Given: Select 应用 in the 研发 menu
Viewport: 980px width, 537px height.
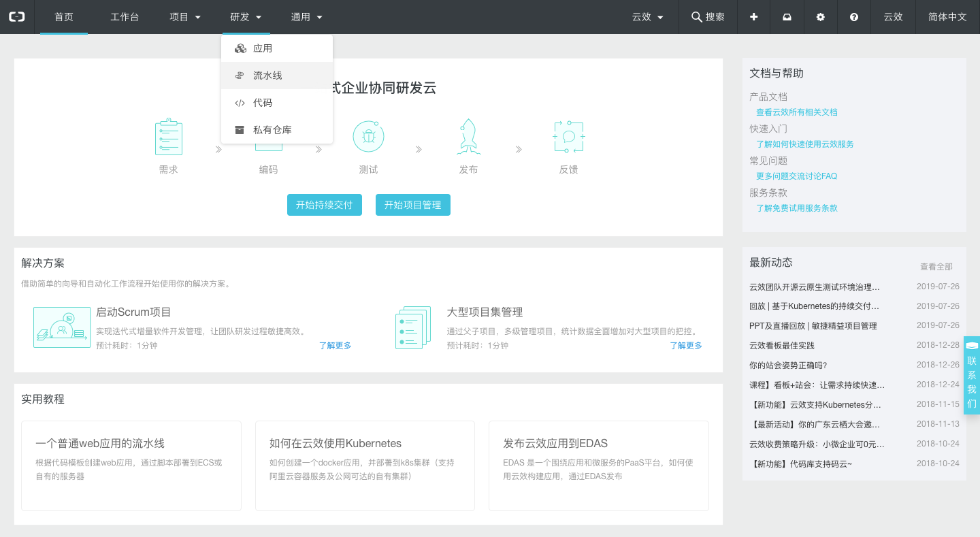Looking at the screenshot, I should click(277, 48).
